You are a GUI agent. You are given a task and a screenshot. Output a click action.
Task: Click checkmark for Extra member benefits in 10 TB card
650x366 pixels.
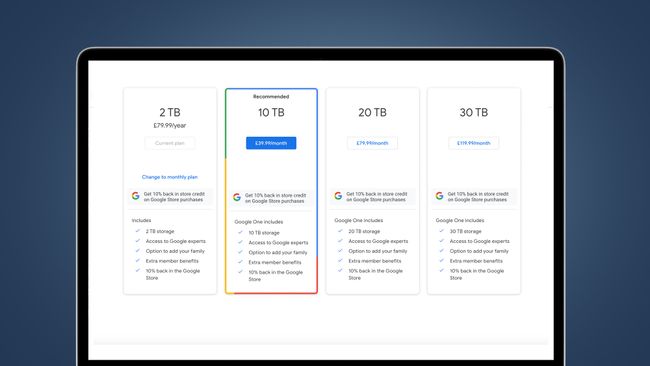[240, 262]
